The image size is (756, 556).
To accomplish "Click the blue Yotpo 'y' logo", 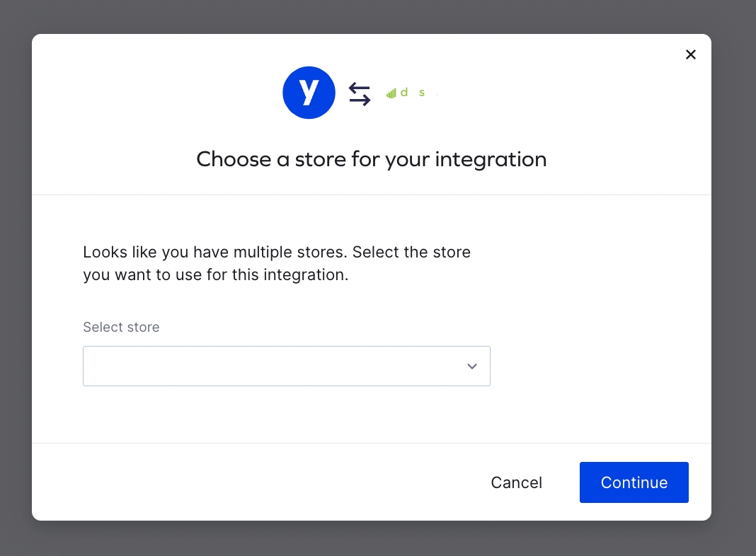I will (x=309, y=93).
